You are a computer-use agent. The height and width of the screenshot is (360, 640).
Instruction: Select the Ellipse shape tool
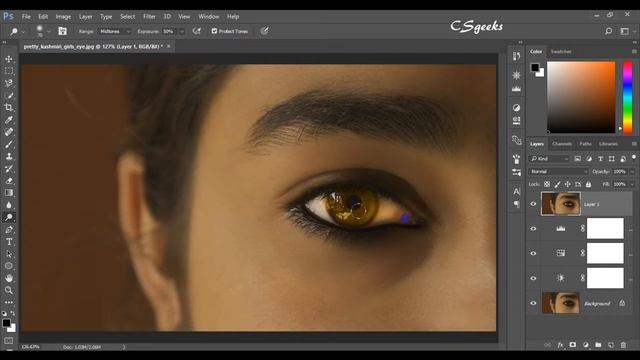[x=9, y=266]
